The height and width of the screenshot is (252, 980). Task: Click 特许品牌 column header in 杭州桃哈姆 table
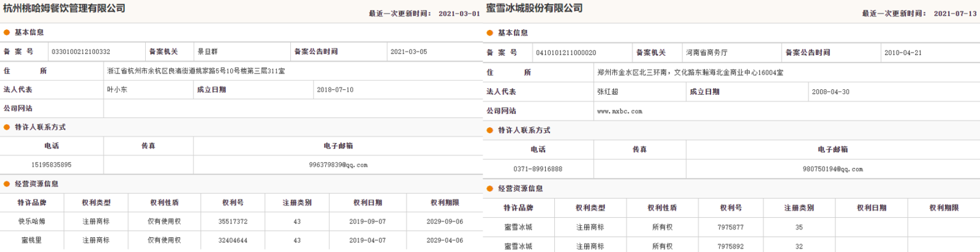point(32,202)
